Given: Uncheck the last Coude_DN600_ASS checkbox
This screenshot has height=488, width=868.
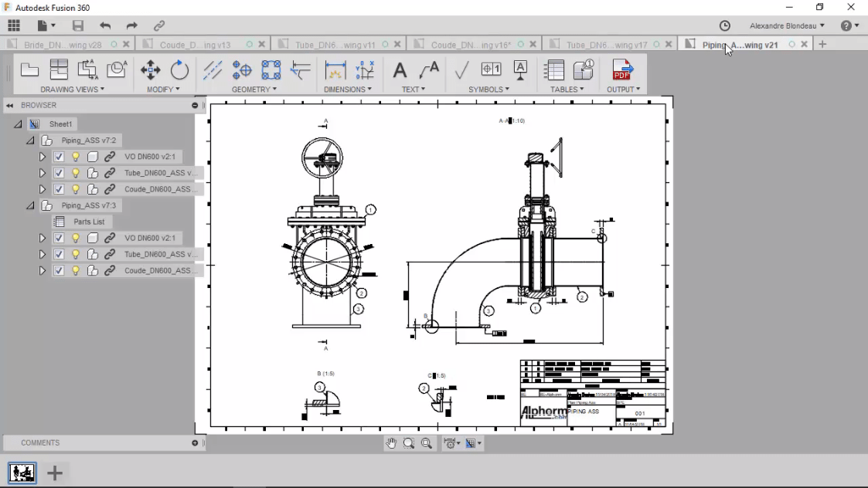Looking at the screenshot, I should pyautogui.click(x=59, y=270).
